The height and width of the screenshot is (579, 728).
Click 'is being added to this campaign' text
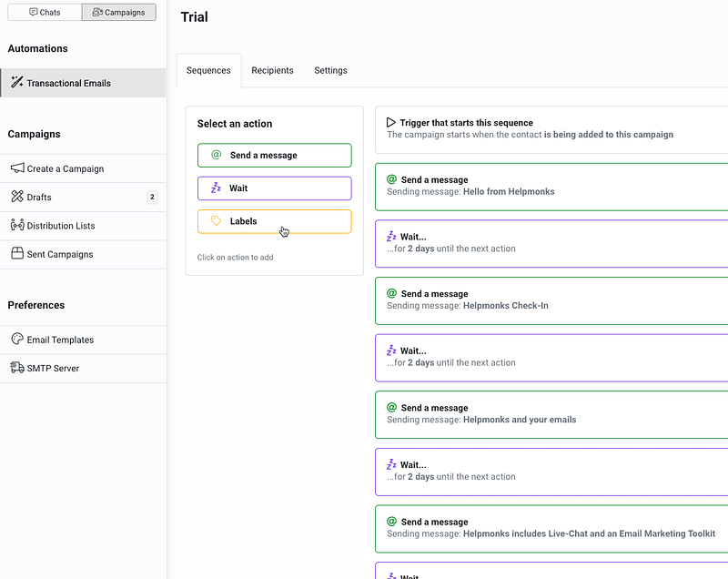click(x=609, y=135)
